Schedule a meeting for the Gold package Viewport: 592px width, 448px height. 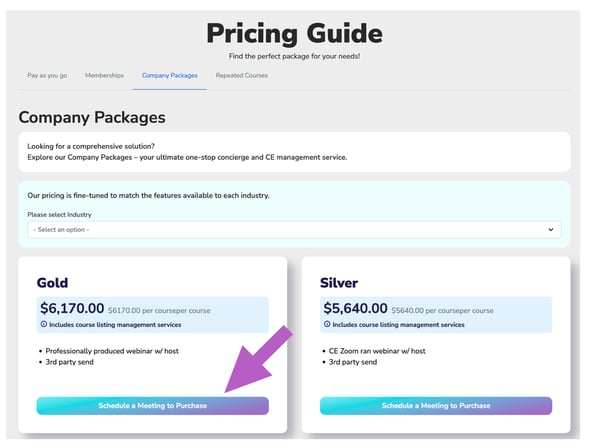(x=153, y=406)
